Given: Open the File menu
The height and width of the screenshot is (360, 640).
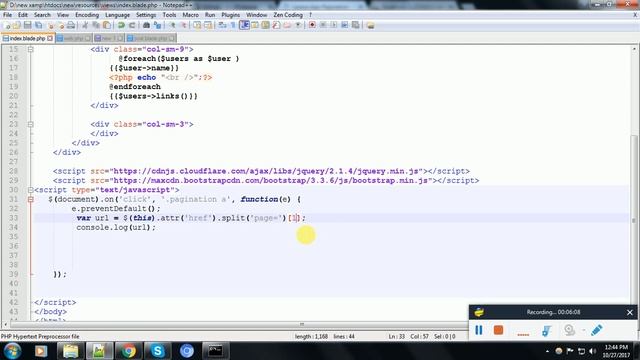Looking at the screenshot, I should click(7, 15).
